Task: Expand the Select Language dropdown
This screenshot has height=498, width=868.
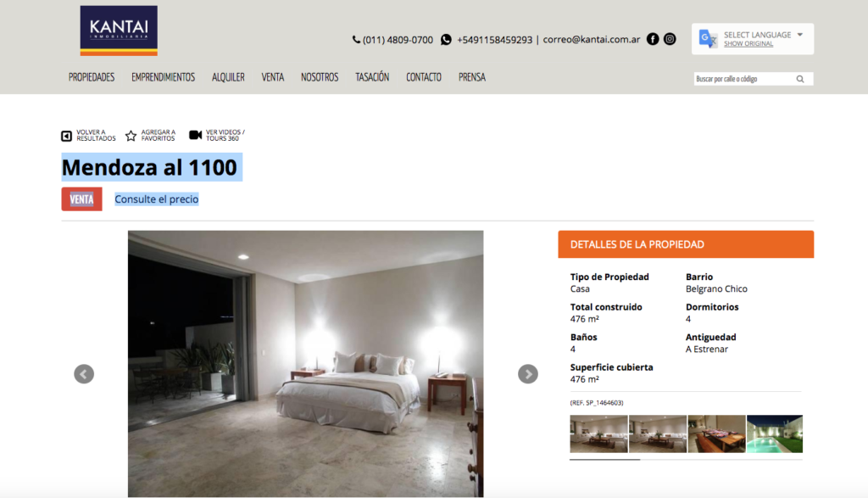Action: tap(800, 34)
